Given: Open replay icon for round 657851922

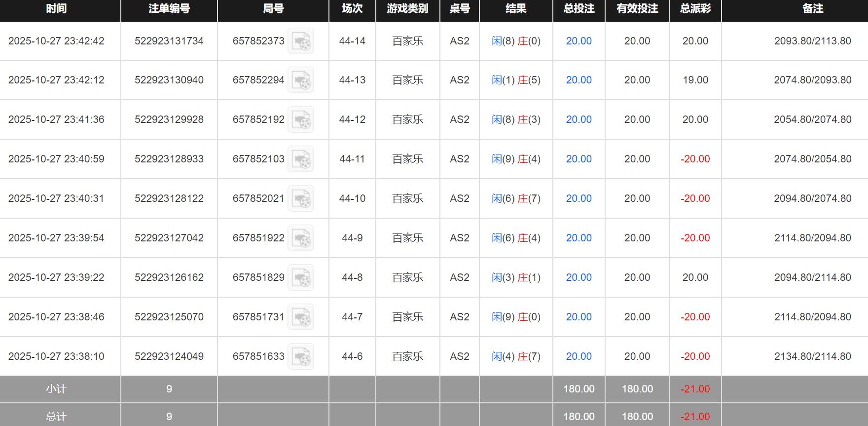Looking at the screenshot, I should tap(301, 238).
